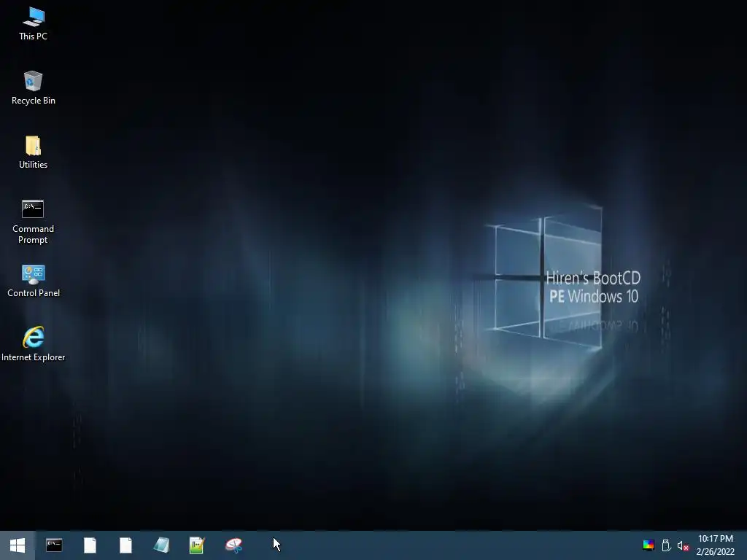Screen dimensions: 747x560
Task: Open the taskbar clock showing 10:17 PM
Action: (x=716, y=545)
